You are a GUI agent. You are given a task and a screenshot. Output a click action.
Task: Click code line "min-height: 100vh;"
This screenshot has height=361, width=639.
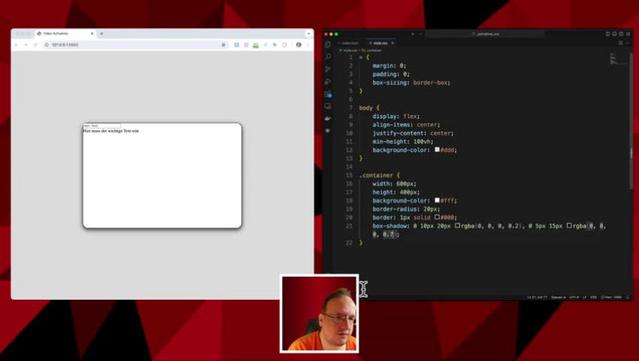[x=403, y=141]
